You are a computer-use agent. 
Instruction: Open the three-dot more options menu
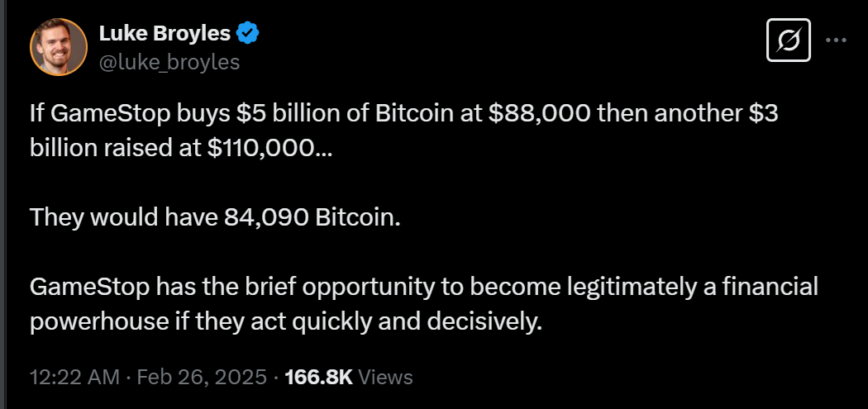click(x=837, y=40)
